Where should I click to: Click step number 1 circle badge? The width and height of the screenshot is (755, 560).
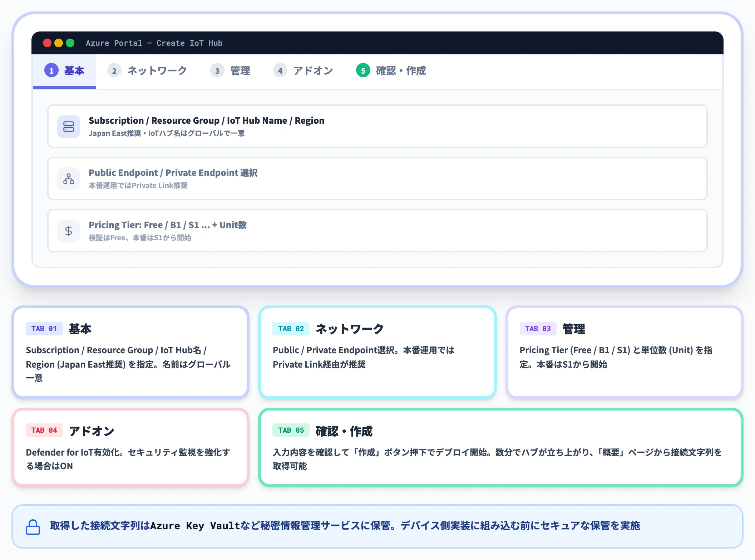tap(51, 70)
